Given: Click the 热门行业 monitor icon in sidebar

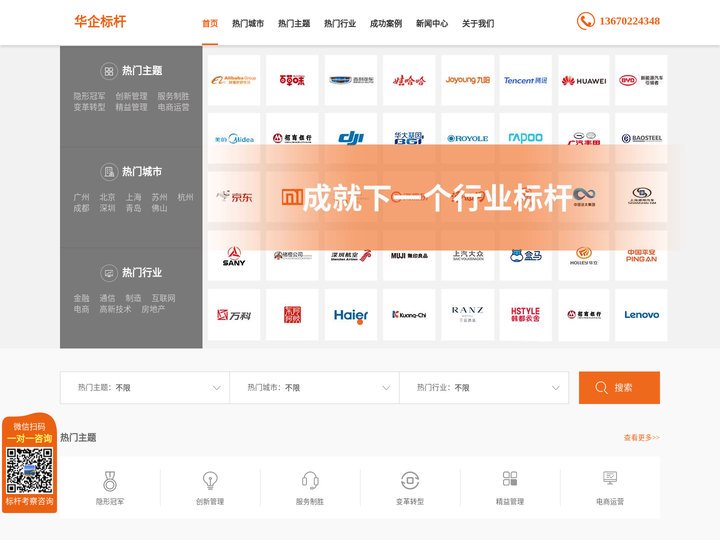Looking at the screenshot, I should [x=109, y=273].
